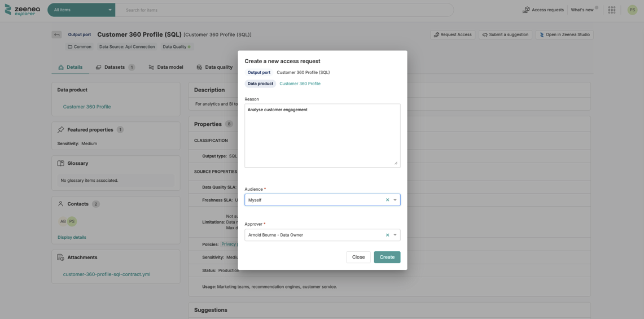
Task: Clear the Audience selection with the X icon
Action: pos(387,200)
